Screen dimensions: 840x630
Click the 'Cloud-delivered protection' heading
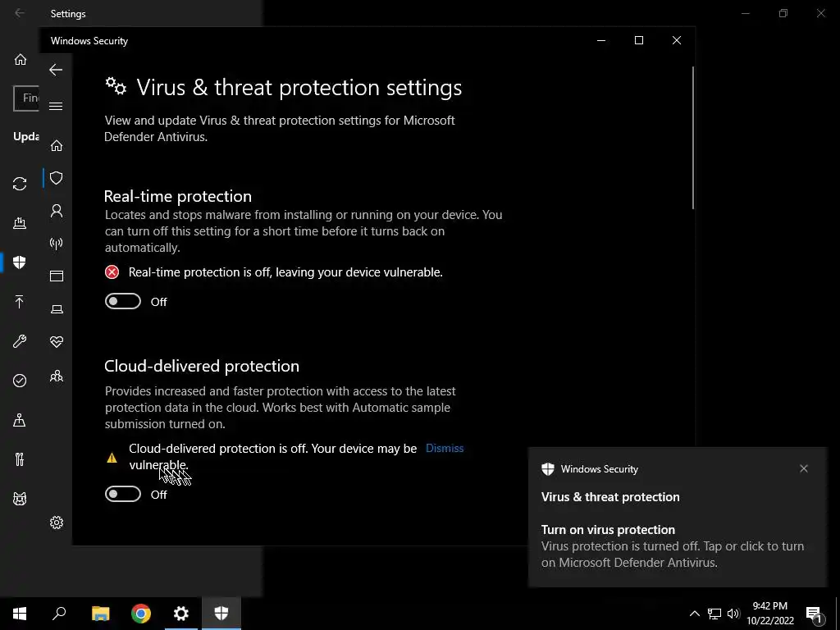click(202, 366)
